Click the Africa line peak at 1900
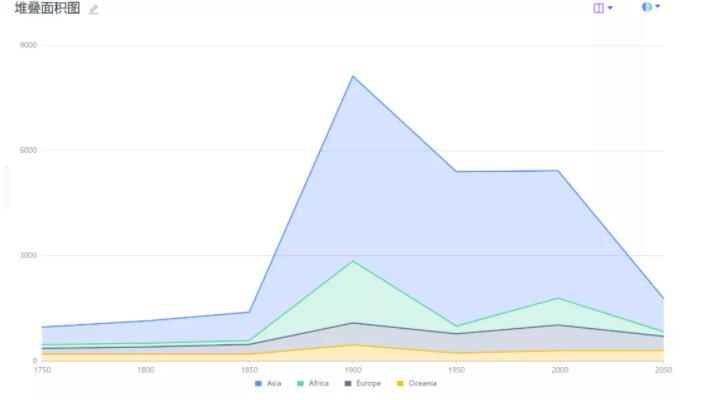Viewport: 710px width, 400px height. point(353,261)
